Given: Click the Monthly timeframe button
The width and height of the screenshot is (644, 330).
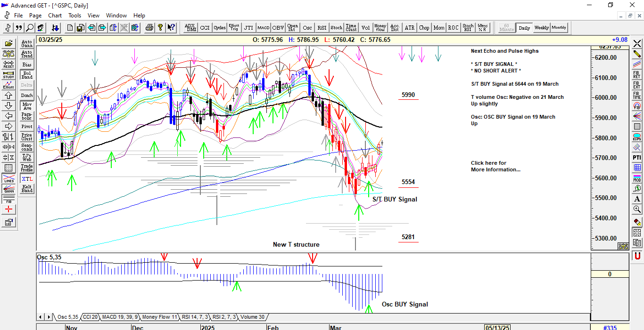Looking at the screenshot, I should (559, 28).
